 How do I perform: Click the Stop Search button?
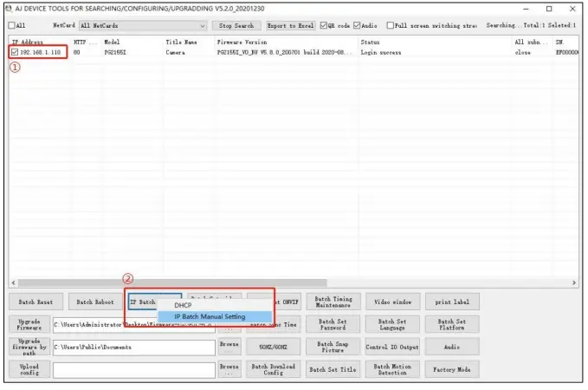tap(236, 25)
